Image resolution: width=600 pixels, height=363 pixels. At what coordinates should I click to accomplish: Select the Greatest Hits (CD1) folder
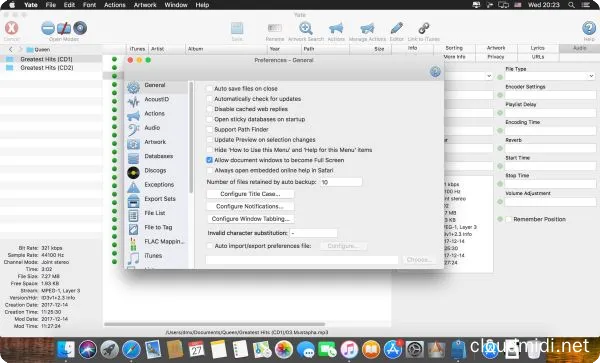51,59
